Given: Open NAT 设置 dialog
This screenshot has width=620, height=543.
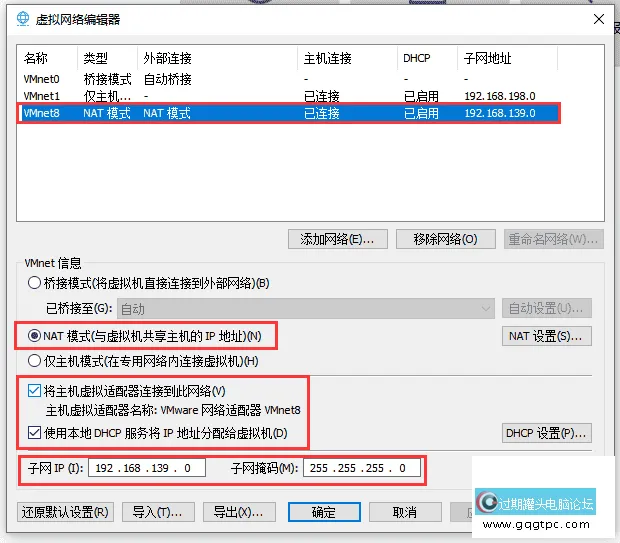Looking at the screenshot, I should [547, 336].
